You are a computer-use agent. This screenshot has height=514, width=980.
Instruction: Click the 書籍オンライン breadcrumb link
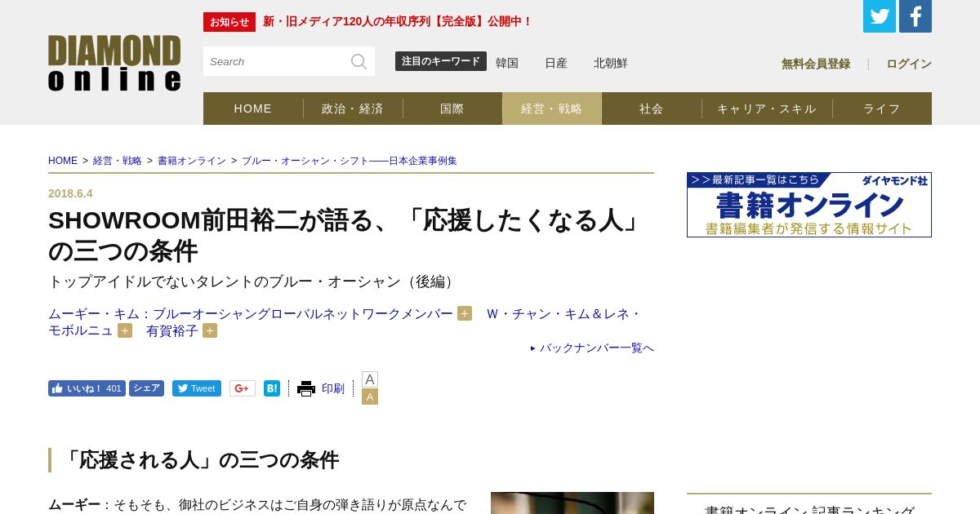tap(192, 161)
